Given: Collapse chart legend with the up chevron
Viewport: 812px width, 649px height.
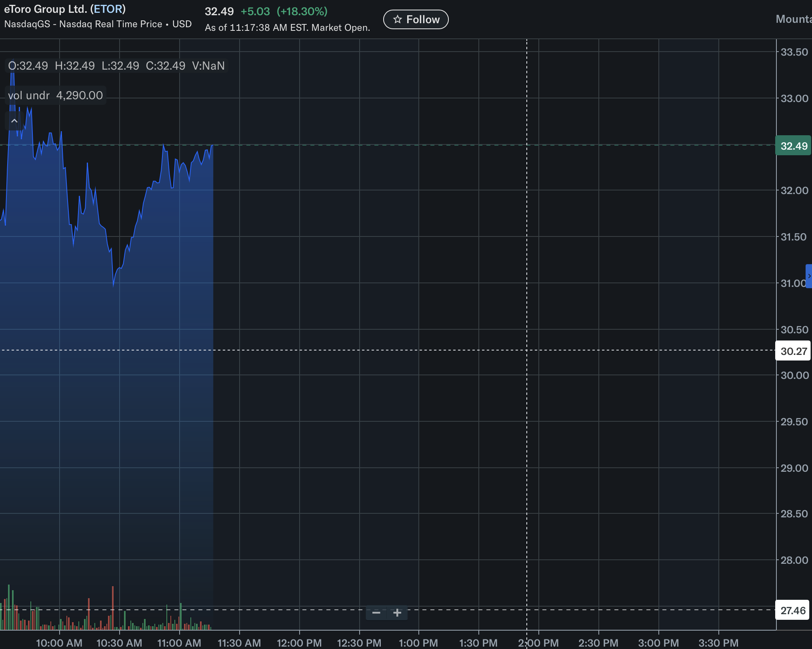Looking at the screenshot, I should [x=14, y=121].
